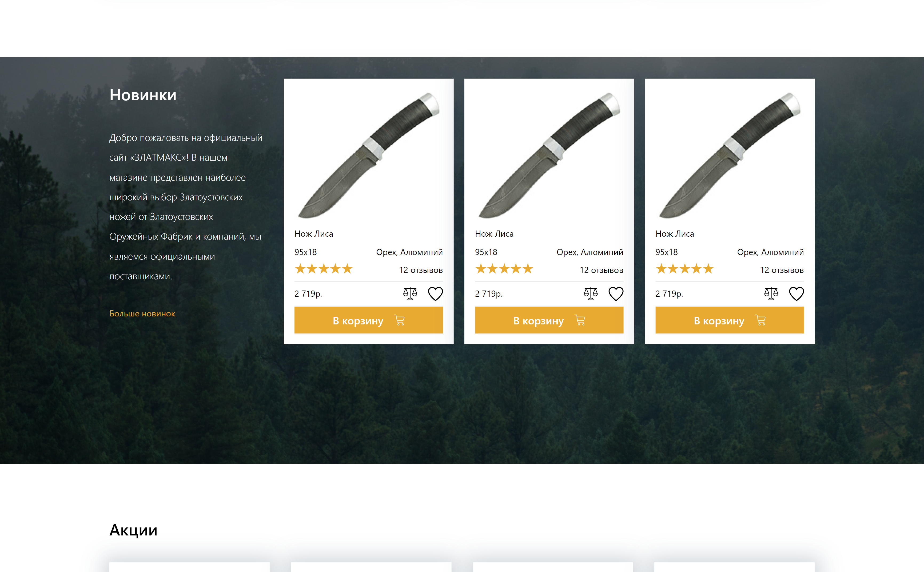Open 12 отзывов on second card
Screen dimensions: 924x572
coord(601,270)
